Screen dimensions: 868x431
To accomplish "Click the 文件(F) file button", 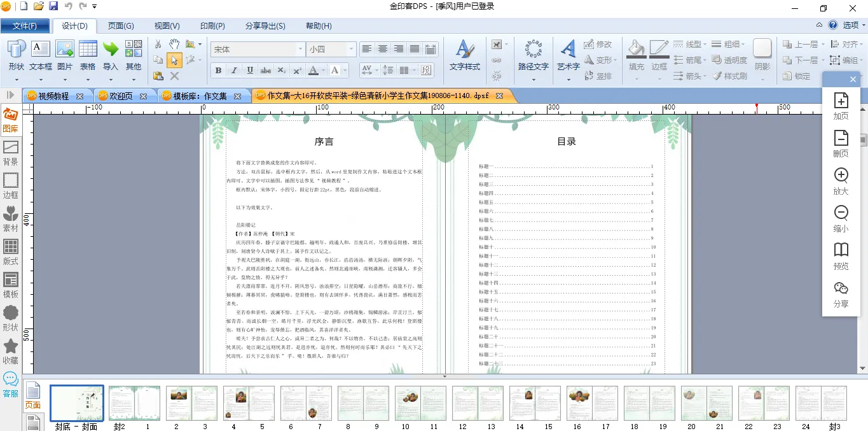I will pyautogui.click(x=25, y=26).
